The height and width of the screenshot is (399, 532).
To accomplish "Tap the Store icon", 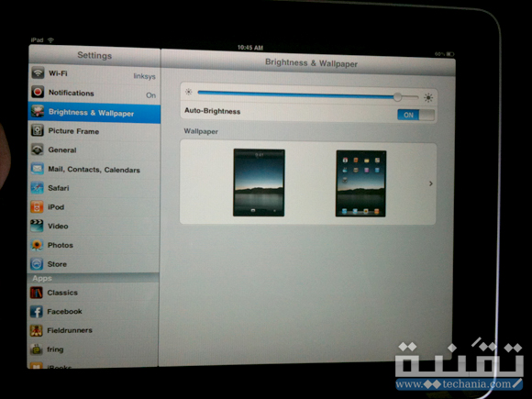I will click(x=37, y=263).
